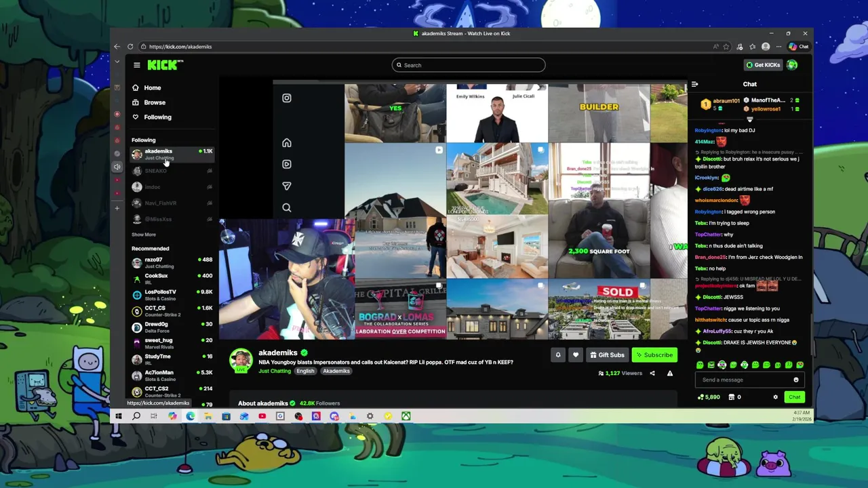This screenshot has width=868, height=488.
Task: Click the Just Chatting category link
Action: point(275,371)
